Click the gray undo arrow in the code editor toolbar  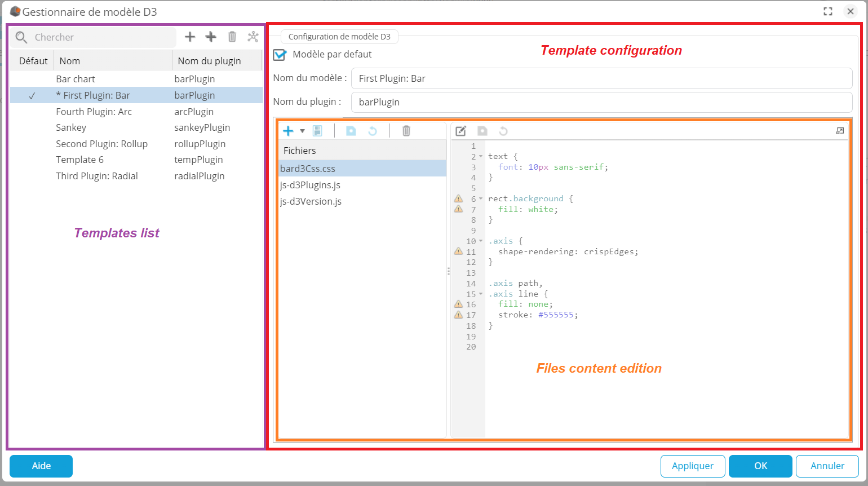tap(503, 131)
